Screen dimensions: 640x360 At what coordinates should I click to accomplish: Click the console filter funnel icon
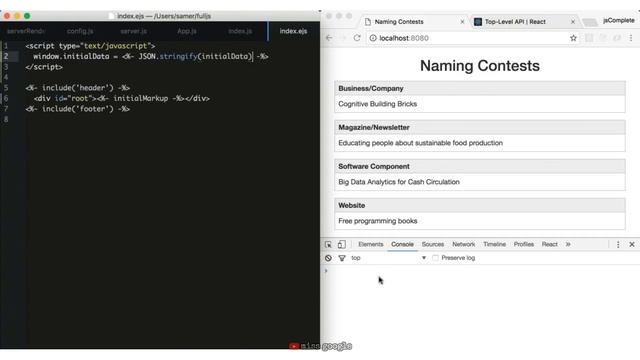pos(342,258)
